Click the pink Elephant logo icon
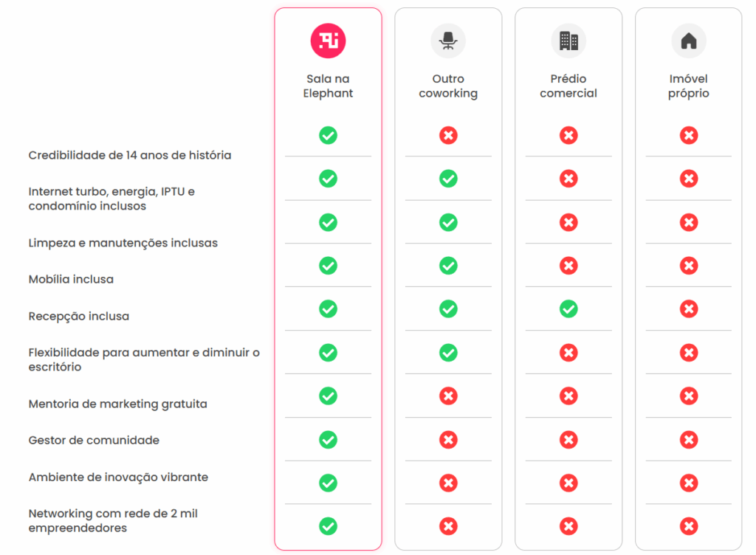Screen dimensions: 756x555 pyautogui.click(x=328, y=41)
